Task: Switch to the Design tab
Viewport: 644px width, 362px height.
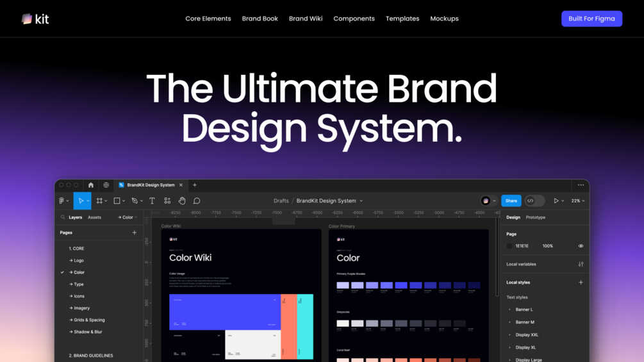Action: click(x=513, y=217)
